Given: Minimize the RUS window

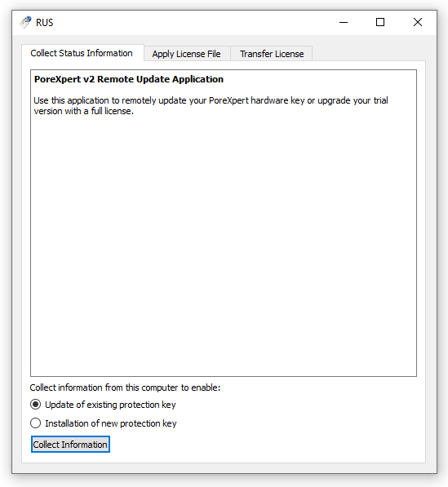Looking at the screenshot, I should pos(344,22).
